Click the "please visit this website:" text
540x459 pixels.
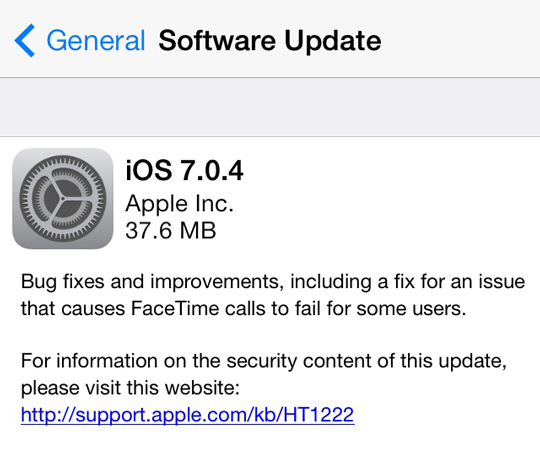coord(130,388)
